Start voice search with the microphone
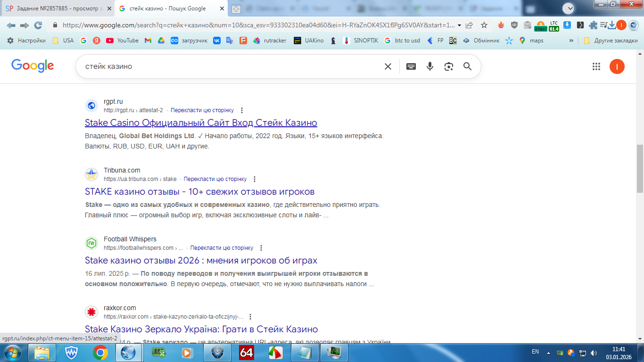644x362 pixels. [x=430, y=66]
